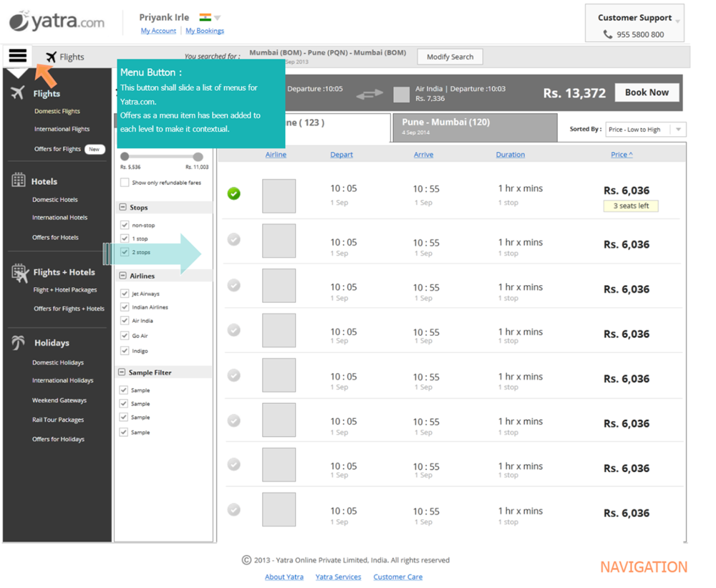Sort by Arrive column header
Image resolution: width=716 pixels, height=588 pixels.
tap(423, 155)
